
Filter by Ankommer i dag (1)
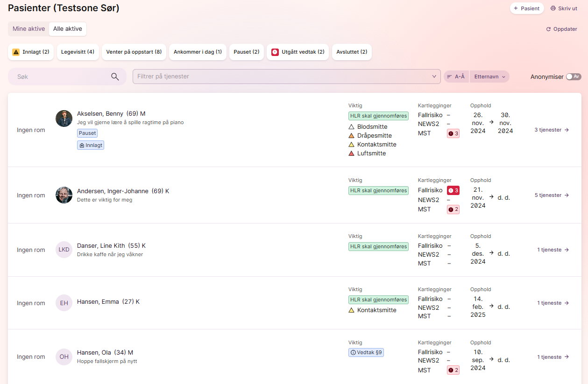pyautogui.click(x=198, y=52)
